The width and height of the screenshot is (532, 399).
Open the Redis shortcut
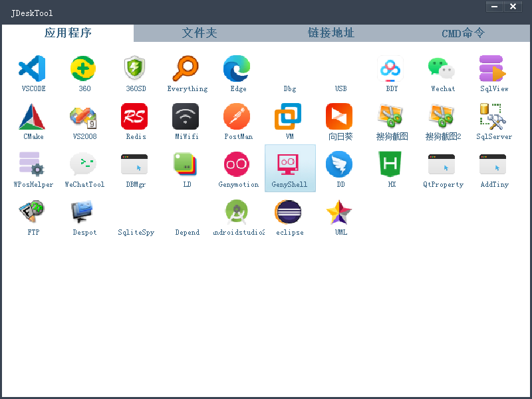point(135,118)
